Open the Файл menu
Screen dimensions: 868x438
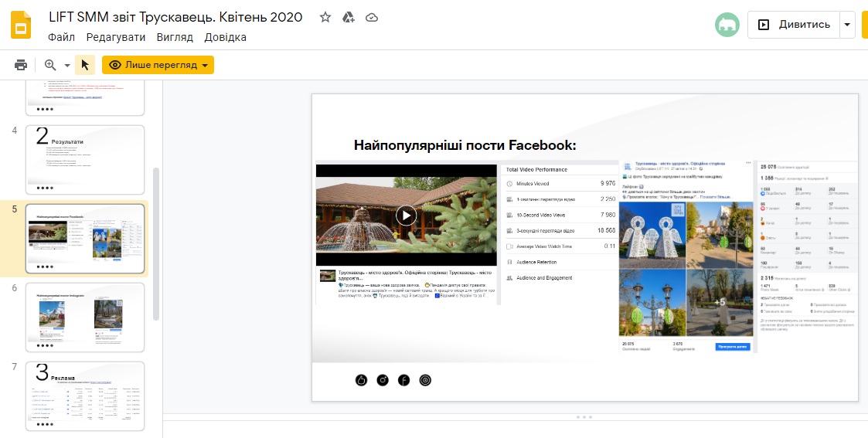click(61, 38)
